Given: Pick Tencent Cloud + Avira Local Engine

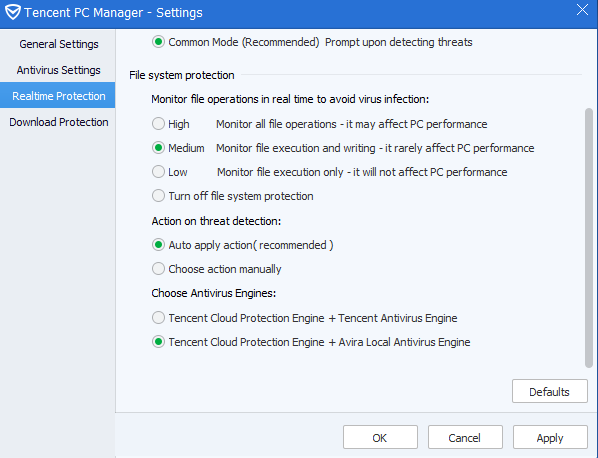Looking at the screenshot, I should (x=158, y=342).
